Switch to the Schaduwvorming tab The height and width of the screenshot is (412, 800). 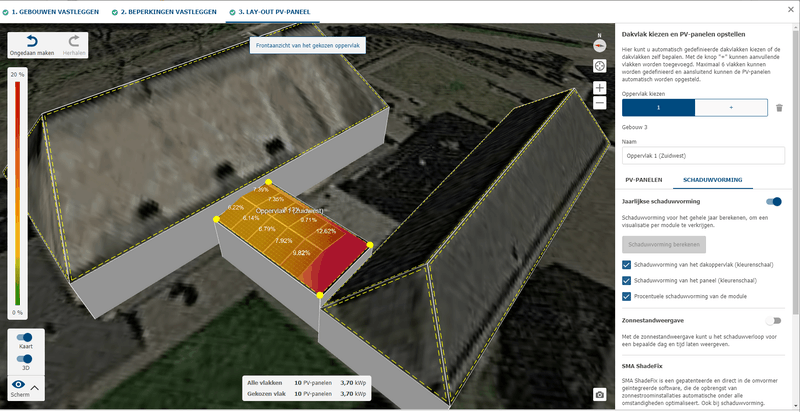click(712, 180)
